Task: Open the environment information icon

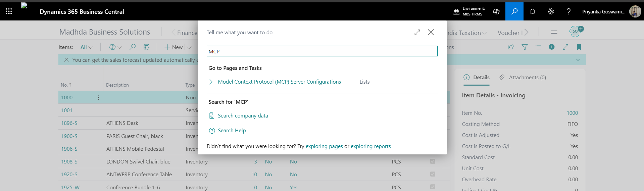Action: pos(456,11)
